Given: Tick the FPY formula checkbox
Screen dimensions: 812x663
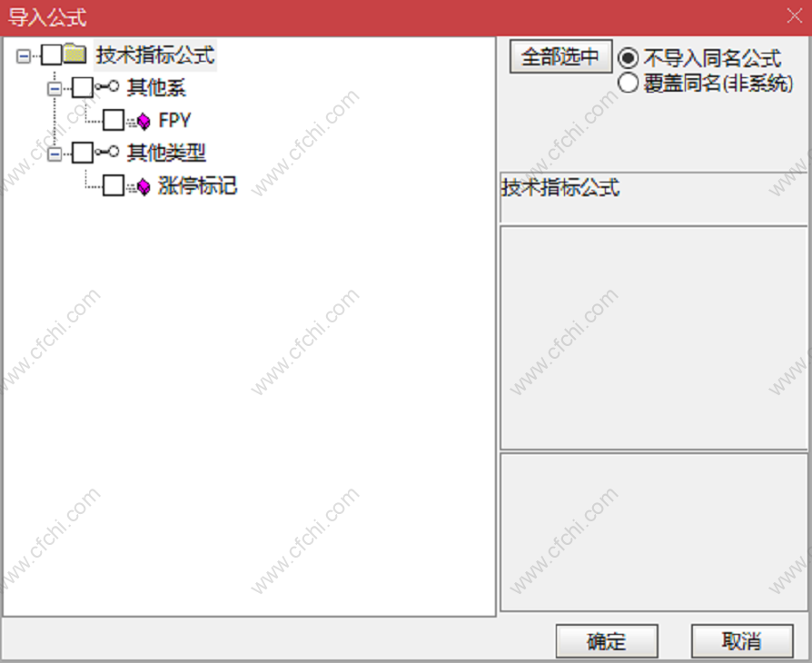Looking at the screenshot, I should point(114,120).
